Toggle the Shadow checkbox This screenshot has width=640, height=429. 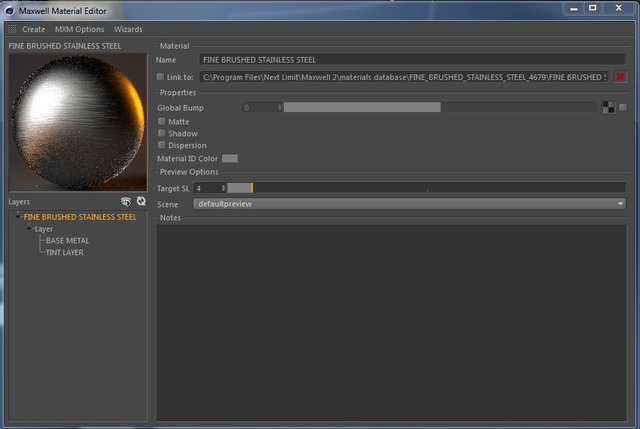point(162,133)
